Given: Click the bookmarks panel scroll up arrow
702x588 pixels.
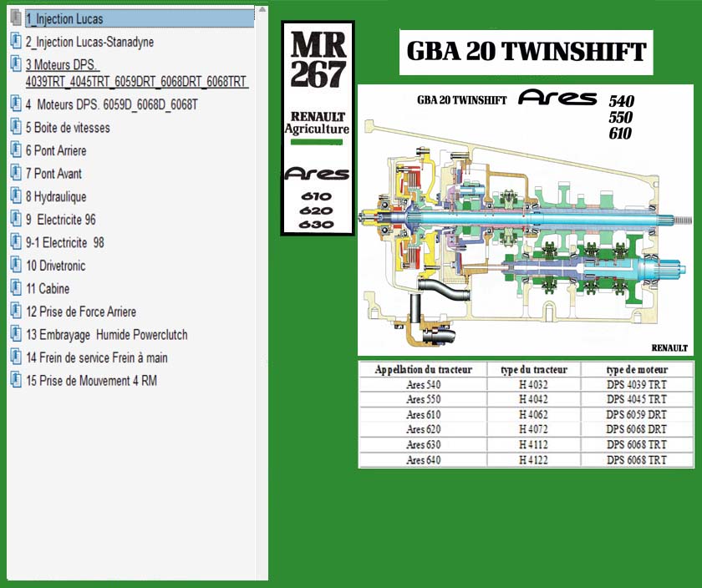Looking at the screenshot, I should [262, 9].
